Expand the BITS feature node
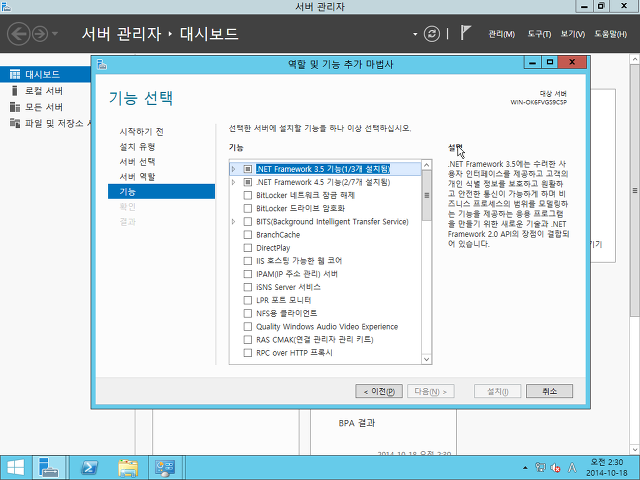 (x=233, y=222)
